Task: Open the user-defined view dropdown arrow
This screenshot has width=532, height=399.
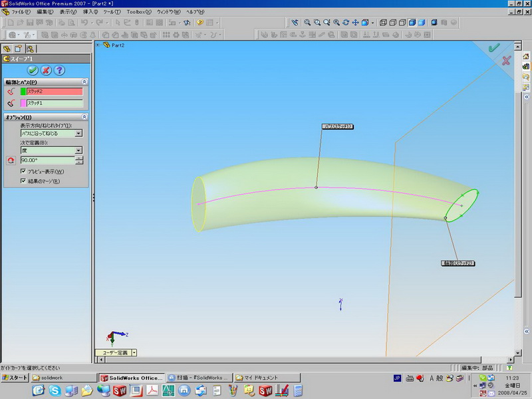Action: [x=134, y=352]
